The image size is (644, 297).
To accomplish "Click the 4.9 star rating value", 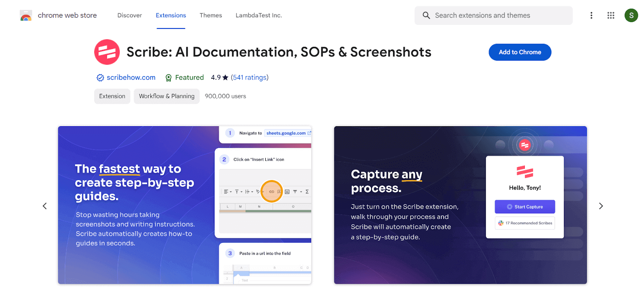I will [x=219, y=78].
